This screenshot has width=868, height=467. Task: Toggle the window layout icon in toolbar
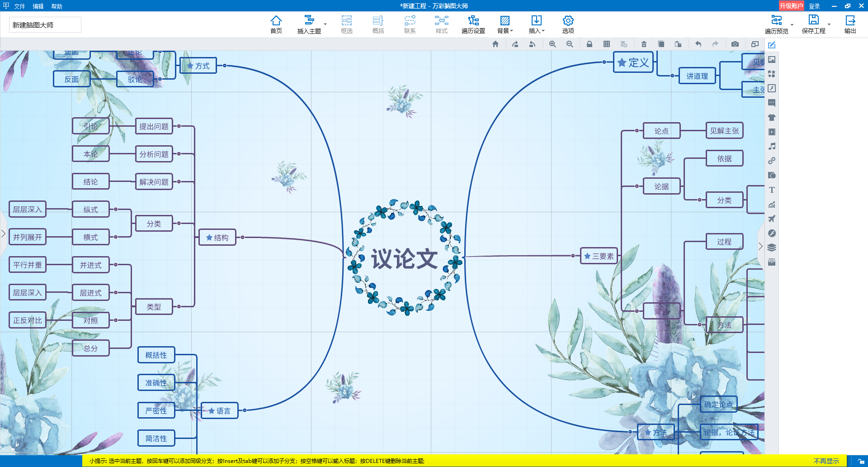click(x=755, y=44)
